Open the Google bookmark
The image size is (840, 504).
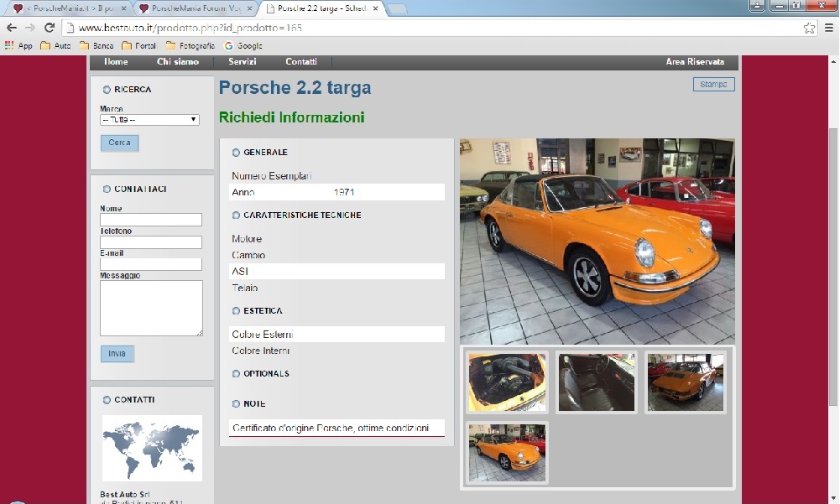click(243, 45)
